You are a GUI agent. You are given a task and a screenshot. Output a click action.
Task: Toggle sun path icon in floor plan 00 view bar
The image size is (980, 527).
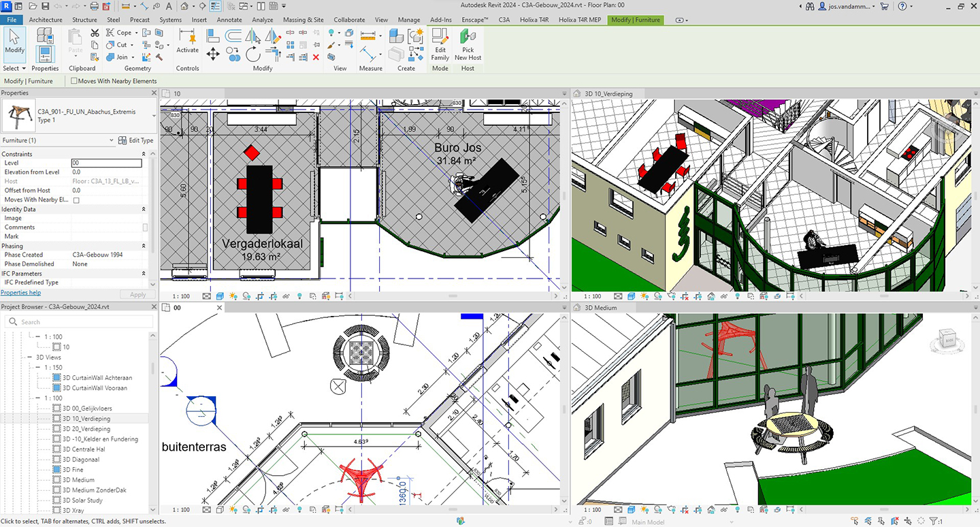tap(233, 509)
